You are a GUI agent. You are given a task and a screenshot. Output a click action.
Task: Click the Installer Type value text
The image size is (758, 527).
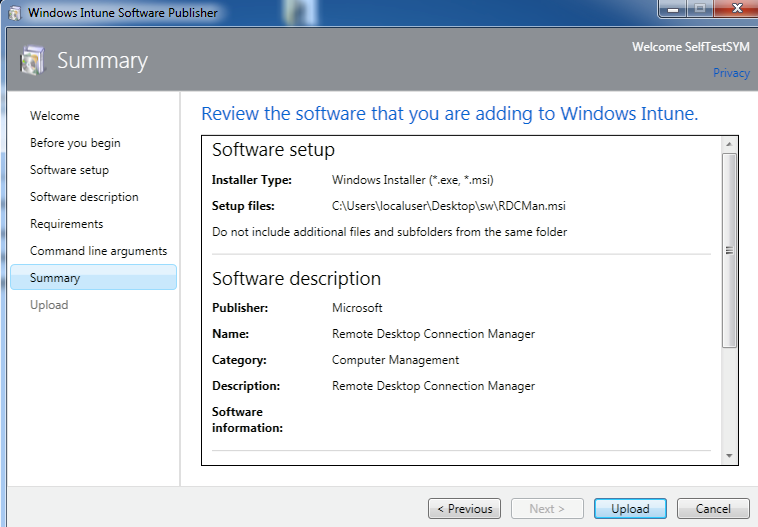point(412,180)
